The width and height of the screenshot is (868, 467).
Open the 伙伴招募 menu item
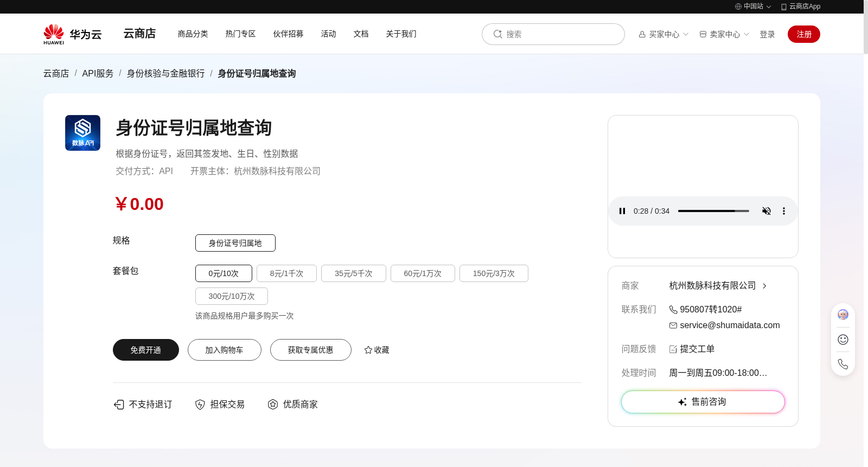click(288, 34)
